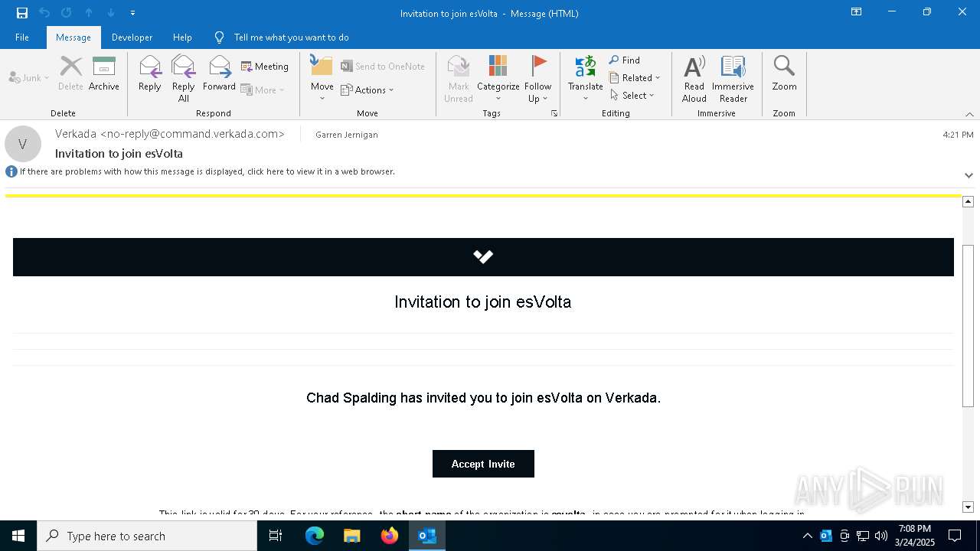The width and height of the screenshot is (980, 551).
Task: Open the File tab
Action: point(22,37)
